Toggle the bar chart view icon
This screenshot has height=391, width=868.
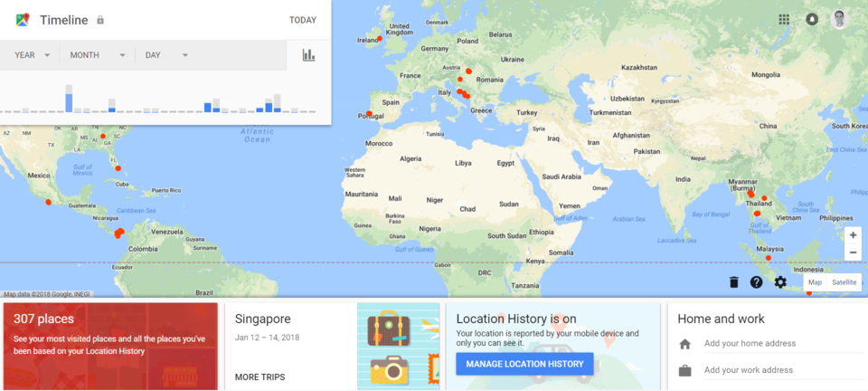(x=309, y=55)
